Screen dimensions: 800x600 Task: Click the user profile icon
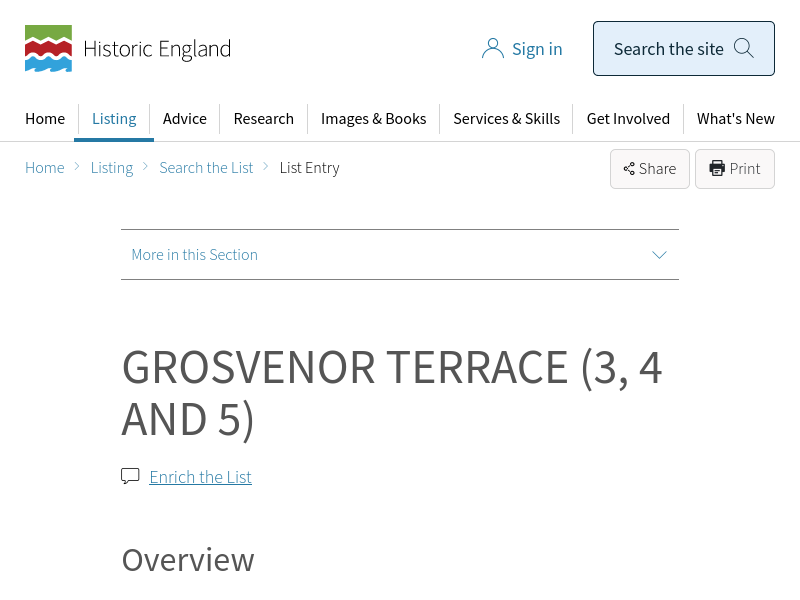[492, 49]
